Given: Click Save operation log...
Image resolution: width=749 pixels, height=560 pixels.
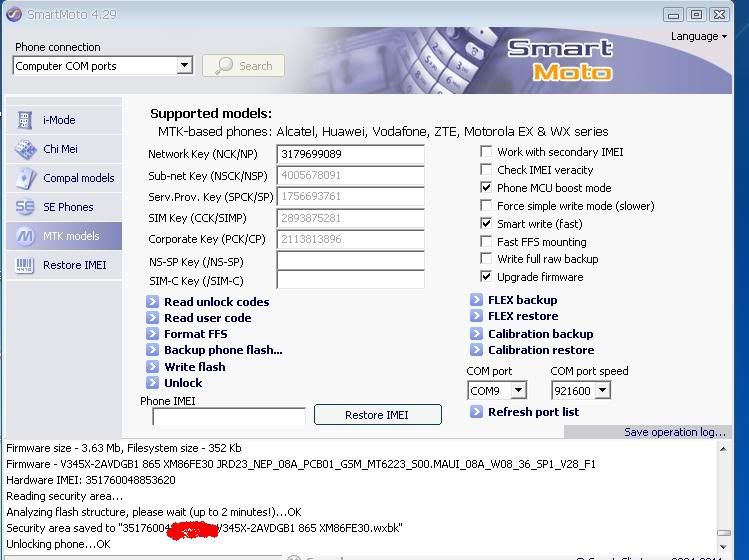Looking at the screenshot, I should tap(674, 432).
